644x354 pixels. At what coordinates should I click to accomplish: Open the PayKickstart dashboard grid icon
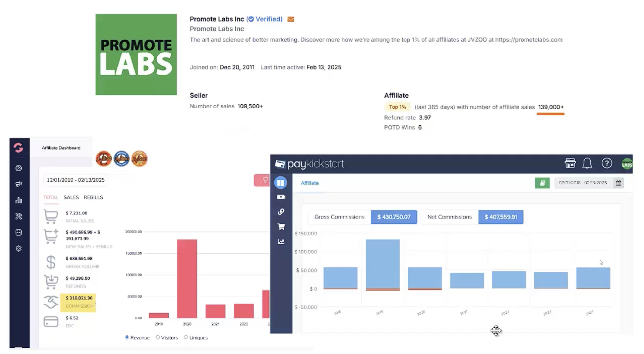pyautogui.click(x=280, y=183)
